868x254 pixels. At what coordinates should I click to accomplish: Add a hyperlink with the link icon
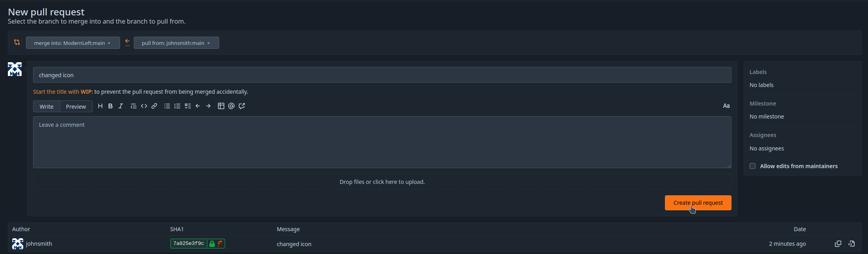tap(154, 106)
